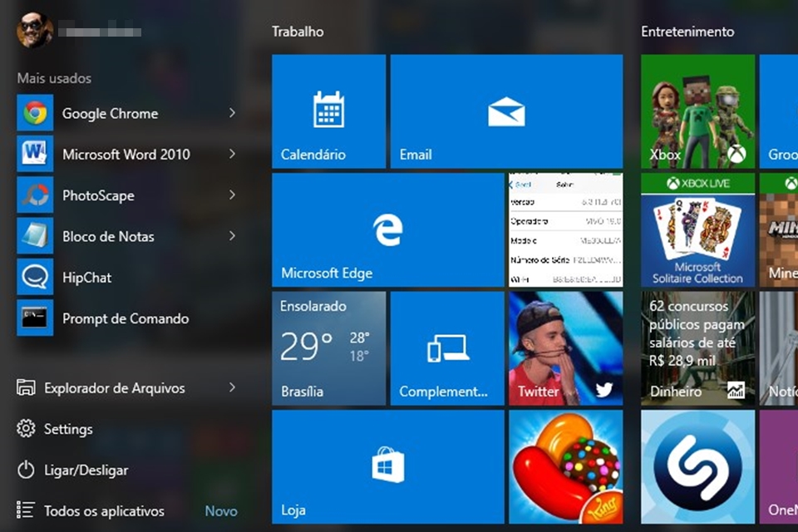Click the Mais usados heading
Image resolution: width=798 pixels, height=532 pixels.
pos(55,78)
